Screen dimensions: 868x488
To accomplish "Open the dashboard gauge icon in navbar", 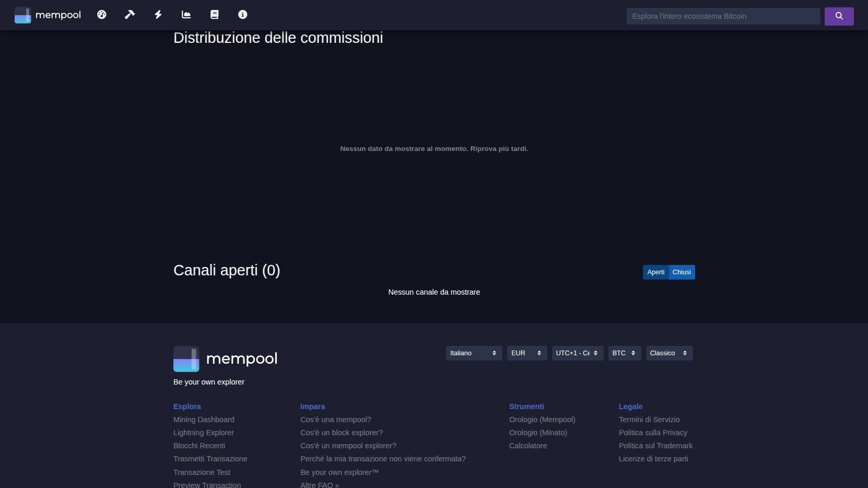I will click(102, 15).
